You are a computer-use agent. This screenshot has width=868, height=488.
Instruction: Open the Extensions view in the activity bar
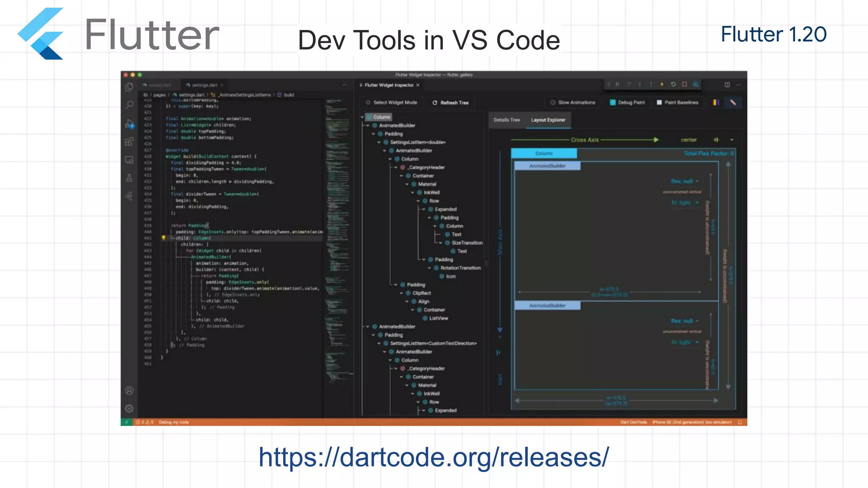point(129,141)
